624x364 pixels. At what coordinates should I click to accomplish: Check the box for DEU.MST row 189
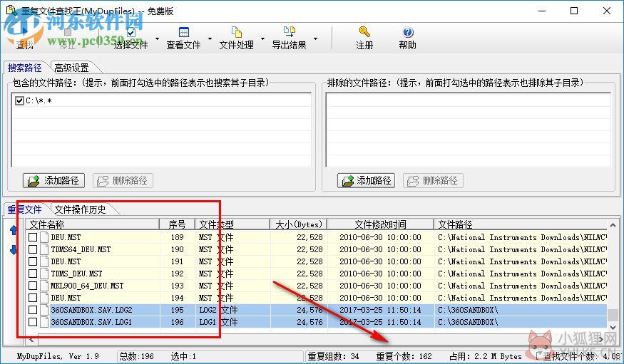point(33,237)
